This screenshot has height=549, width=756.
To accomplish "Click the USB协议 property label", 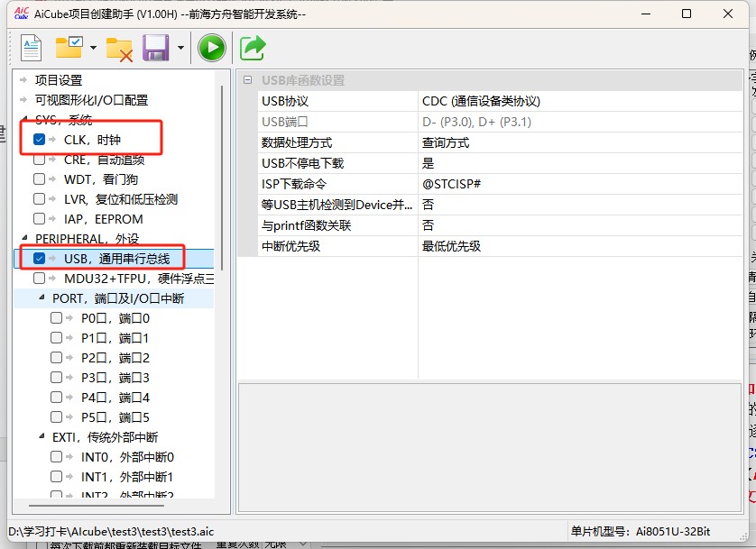I will [x=285, y=101].
